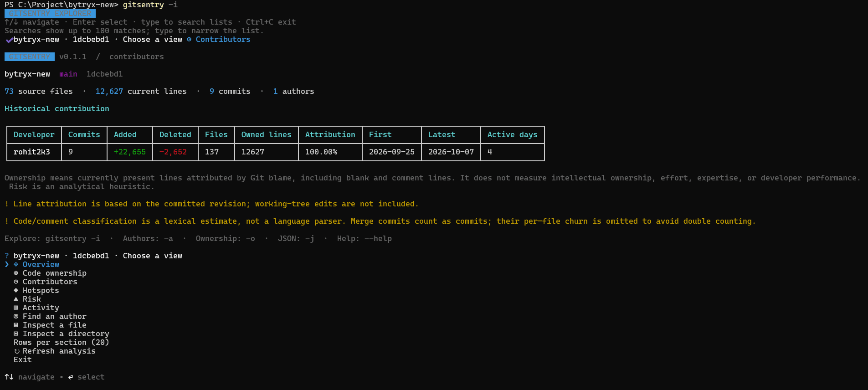Click the Hotspots diamond icon
The width and height of the screenshot is (868, 390).
(x=16, y=291)
